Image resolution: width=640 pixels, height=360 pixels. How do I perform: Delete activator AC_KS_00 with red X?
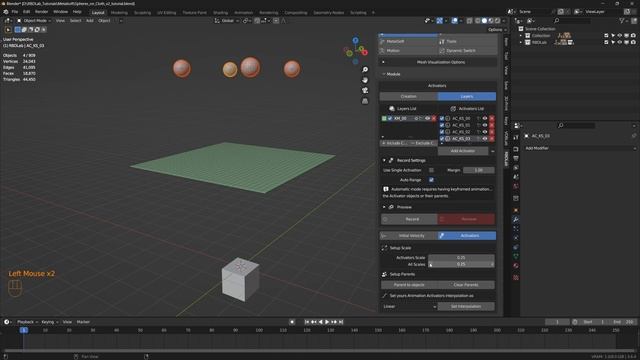(492, 118)
